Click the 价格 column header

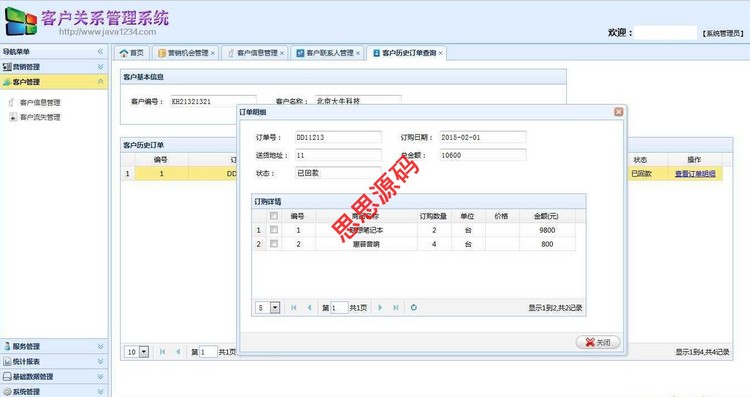[501, 216]
